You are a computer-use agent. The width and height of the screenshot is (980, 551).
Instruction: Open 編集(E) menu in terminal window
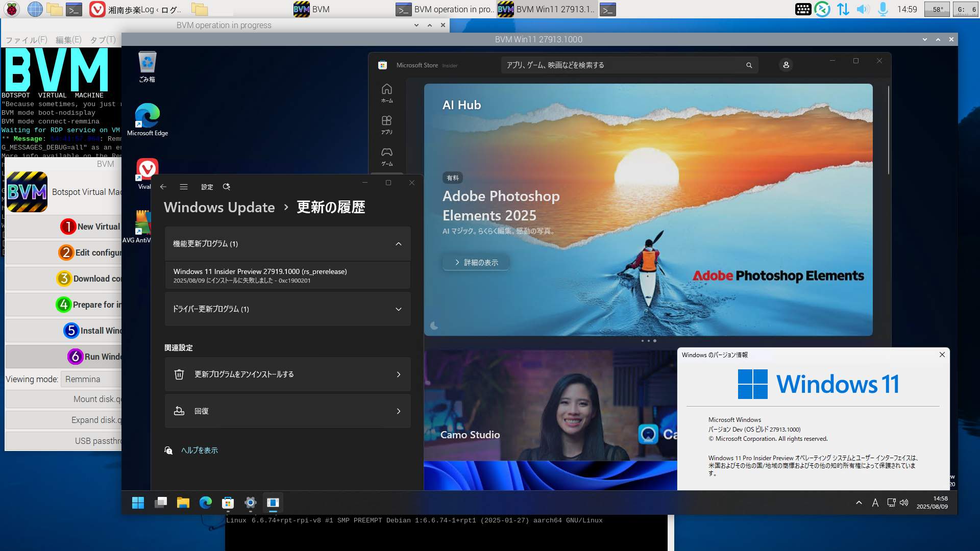click(x=68, y=40)
